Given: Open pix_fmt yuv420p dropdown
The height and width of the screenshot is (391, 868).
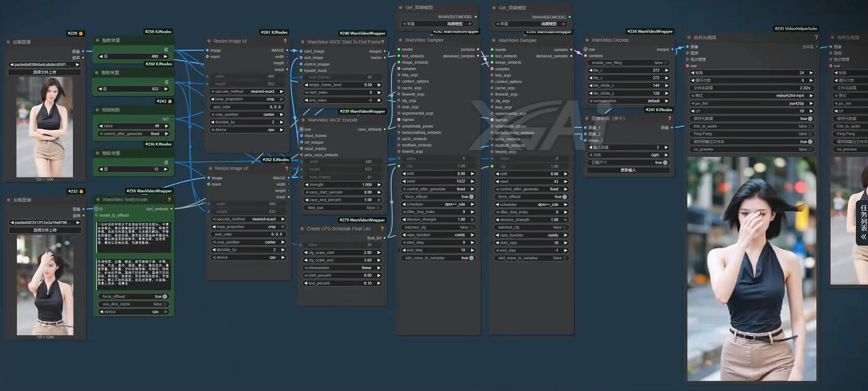Looking at the screenshot, I should [751, 103].
